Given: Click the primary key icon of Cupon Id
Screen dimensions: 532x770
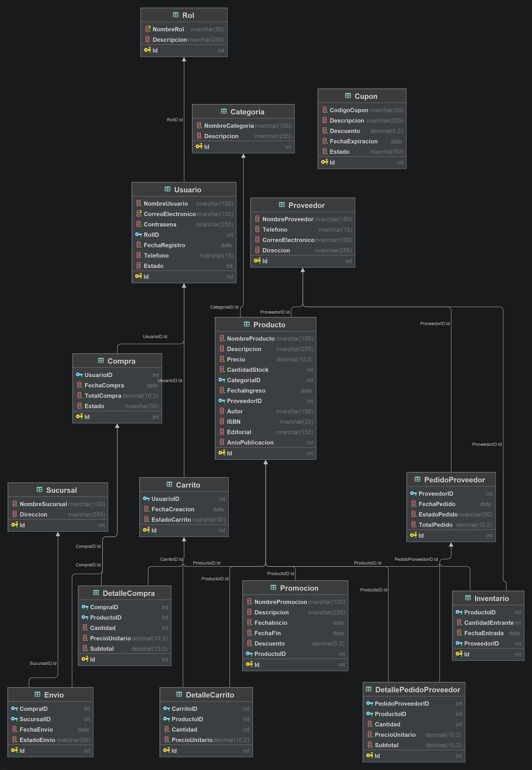Looking at the screenshot, I should click(x=325, y=162).
